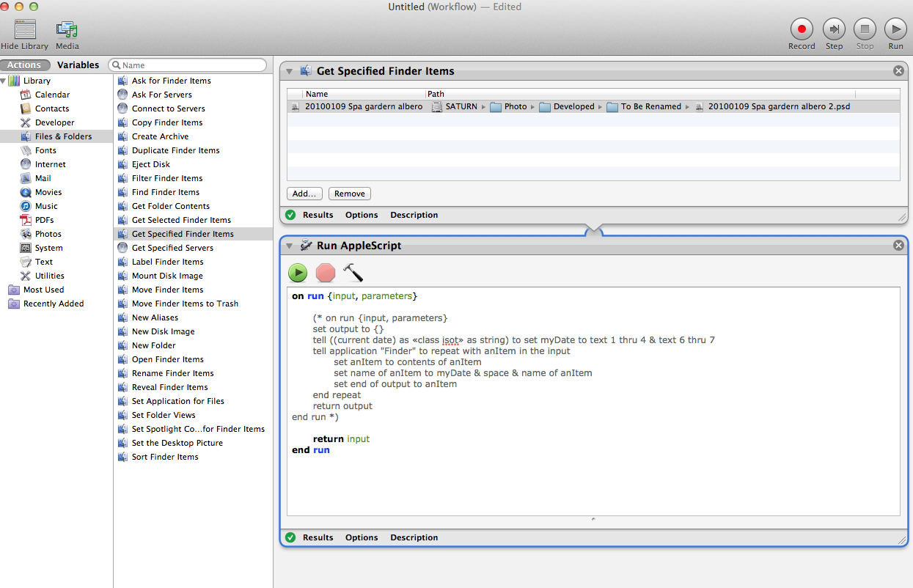Switch to the Actions tab
The height and width of the screenshot is (588, 913).
25,65
